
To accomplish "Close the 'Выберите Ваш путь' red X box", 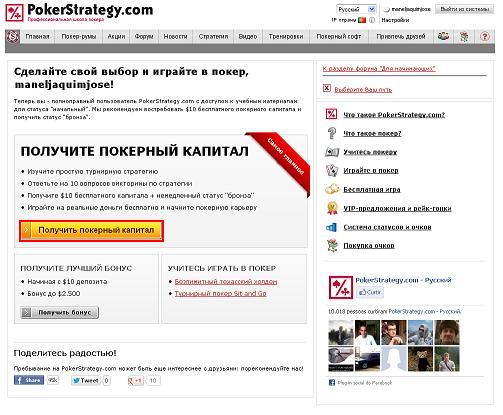I will tap(327, 88).
